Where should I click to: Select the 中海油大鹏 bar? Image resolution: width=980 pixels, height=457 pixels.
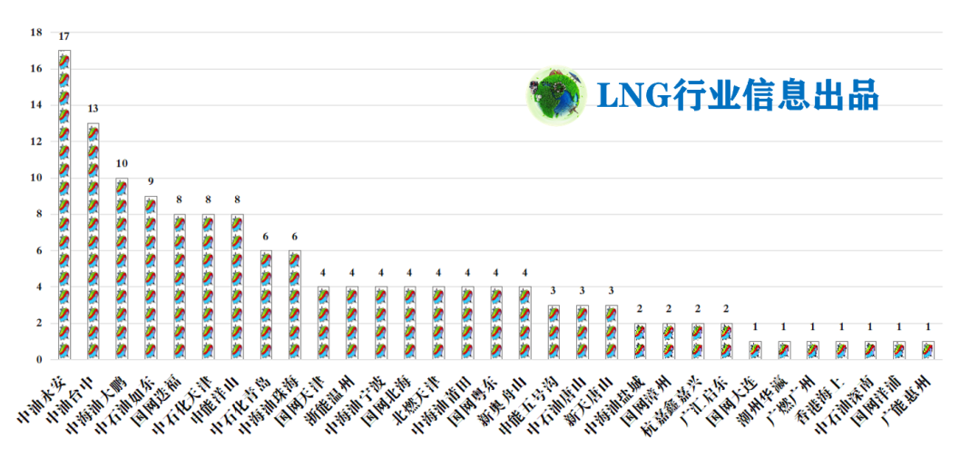coord(122,268)
